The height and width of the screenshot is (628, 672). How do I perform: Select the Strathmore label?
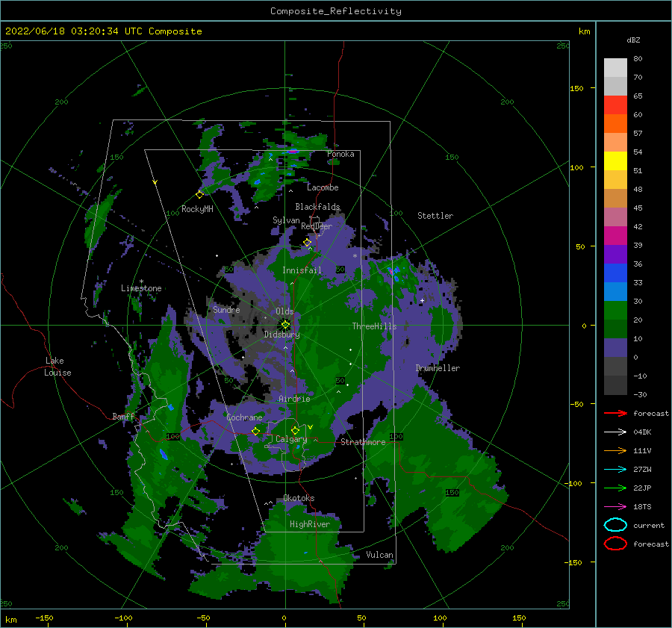point(363,442)
